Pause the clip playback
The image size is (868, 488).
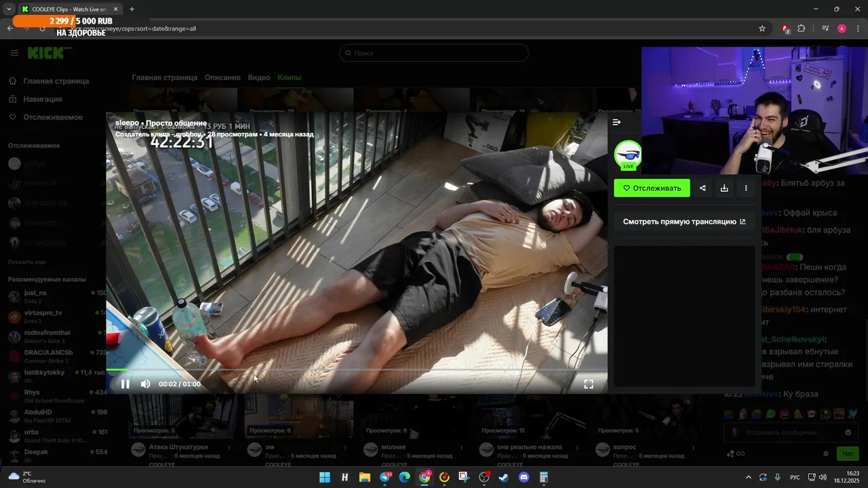[x=125, y=384]
